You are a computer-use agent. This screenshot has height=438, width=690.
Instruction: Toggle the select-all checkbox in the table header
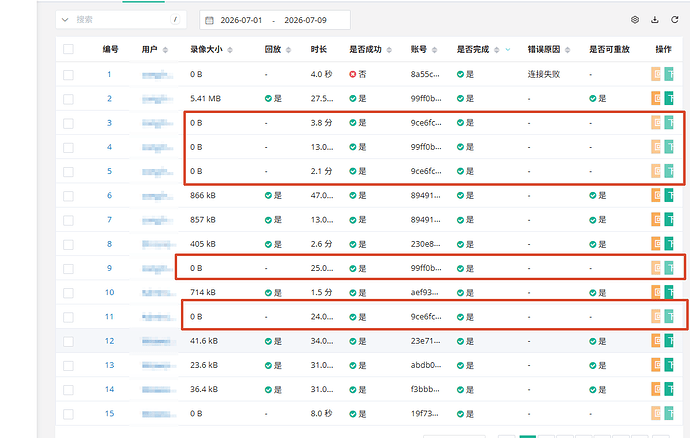coord(68,49)
